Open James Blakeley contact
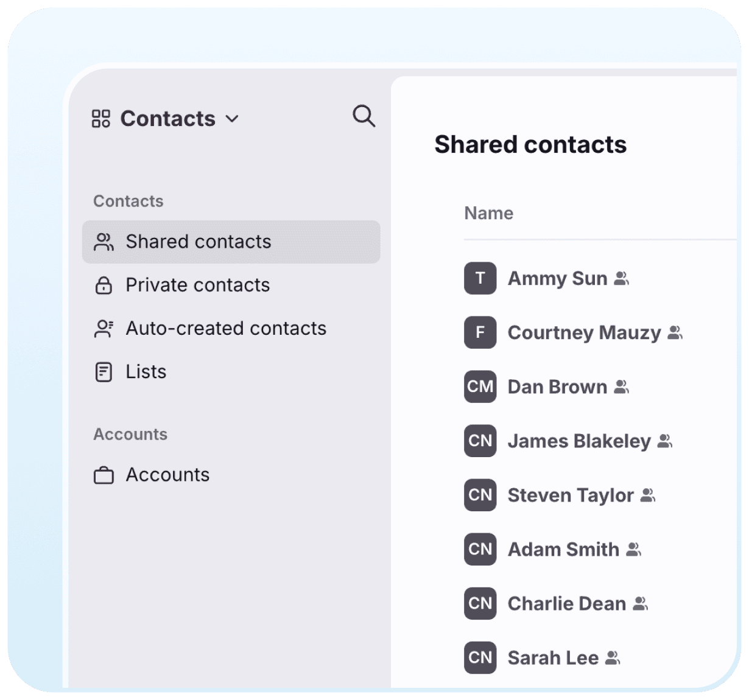Viewport: 749px width, 700px height. tap(579, 441)
